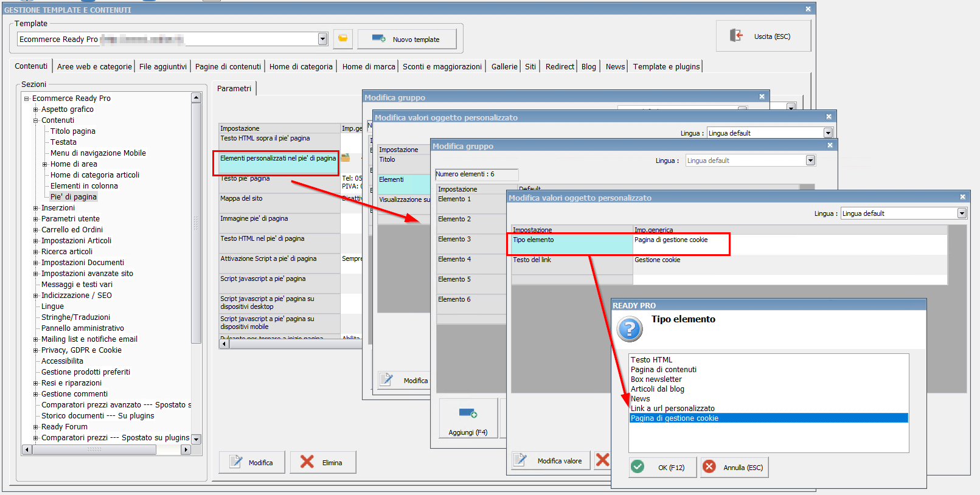Click the Uscita exit door icon
980x495 pixels.
coord(736,36)
